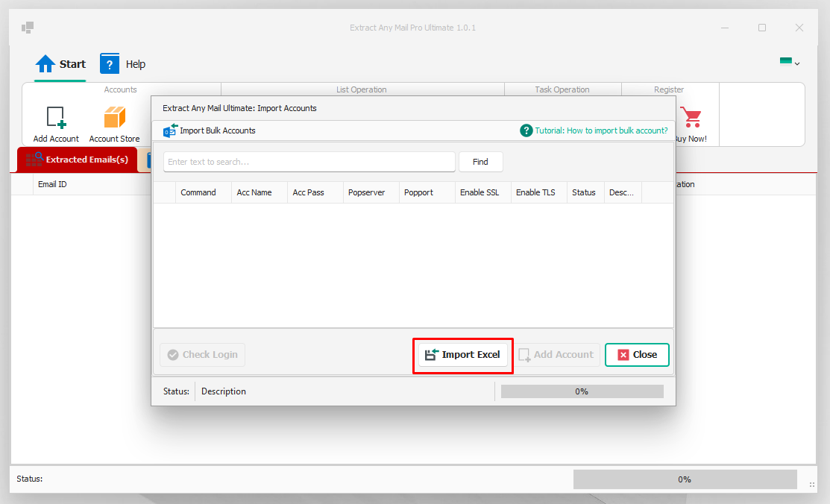The height and width of the screenshot is (504, 830).
Task: Click the app logo in title bar
Action: point(28,27)
